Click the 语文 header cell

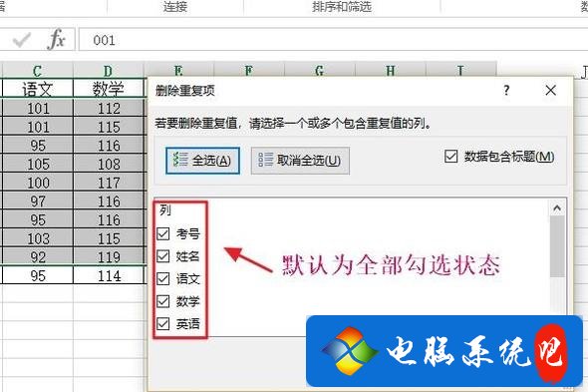pyautogui.click(x=37, y=89)
